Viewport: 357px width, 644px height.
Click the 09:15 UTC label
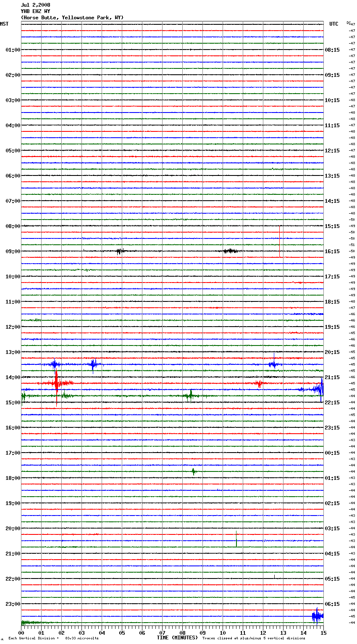pos(332,75)
